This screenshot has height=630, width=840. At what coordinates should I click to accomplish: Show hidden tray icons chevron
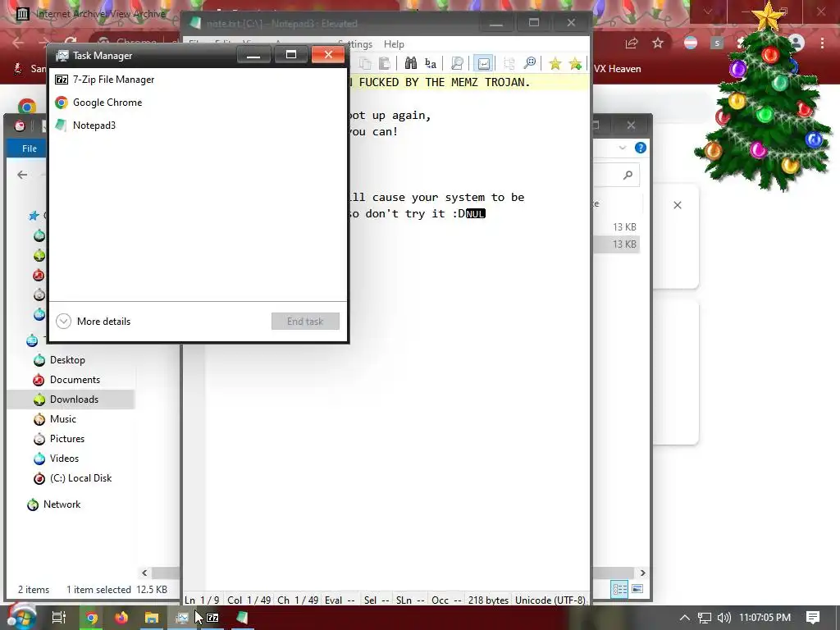tap(685, 618)
